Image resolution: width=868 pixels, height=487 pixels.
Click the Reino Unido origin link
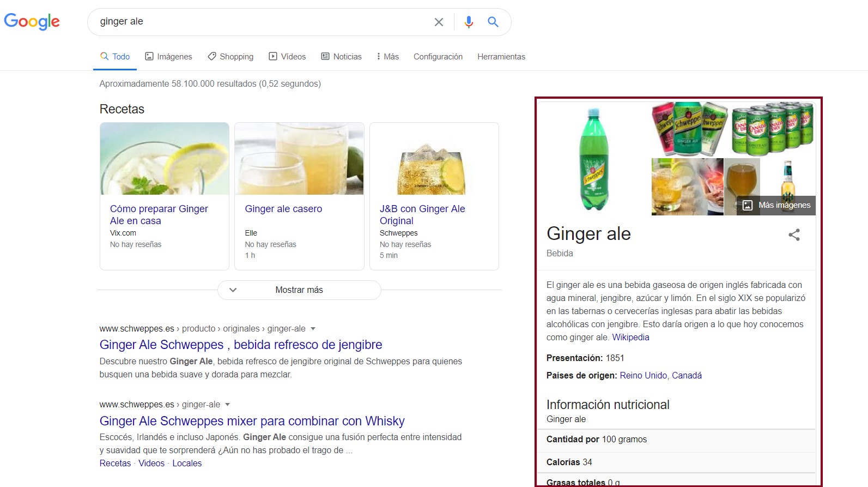(x=643, y=375)
